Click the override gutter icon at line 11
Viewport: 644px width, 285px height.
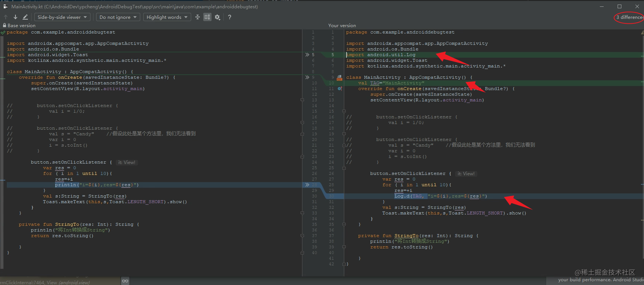[x=340, y=89]
